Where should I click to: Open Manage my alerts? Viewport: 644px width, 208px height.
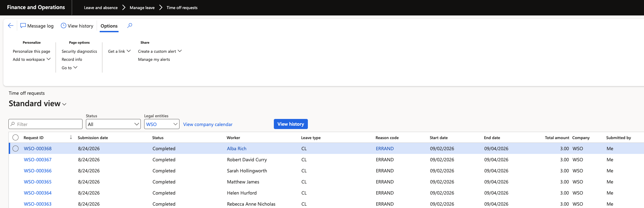(154, 59)
